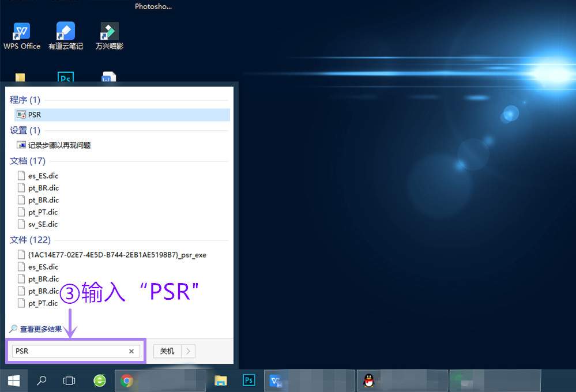Click the 设置 (1) category header
The height and width of the screenshot is (392, 576).
point(25,130)
